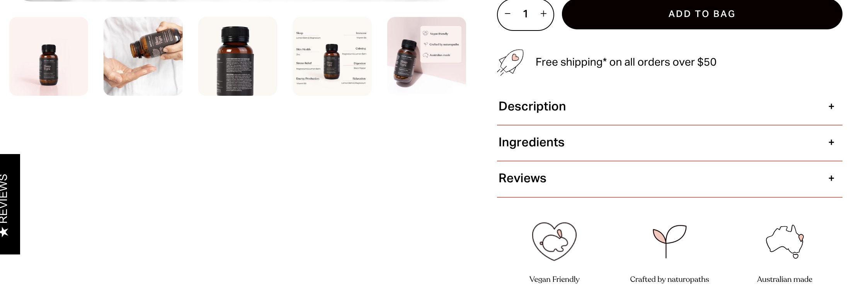Click the Crafted by naturopaths sprout icon

[x=669, y=241]
